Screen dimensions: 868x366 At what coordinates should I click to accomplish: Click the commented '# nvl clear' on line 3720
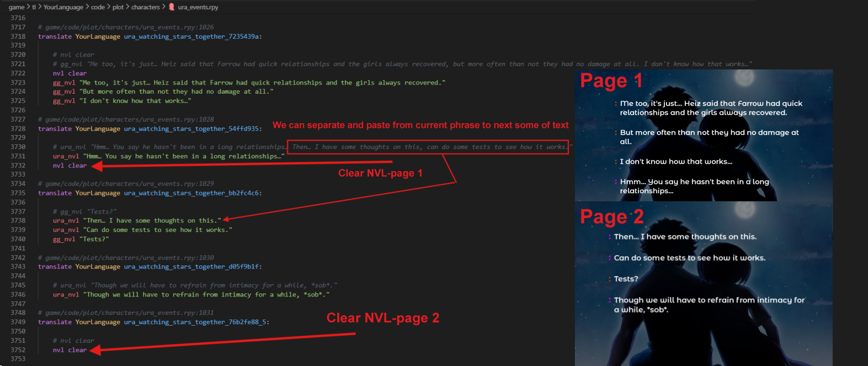point(73,55)
